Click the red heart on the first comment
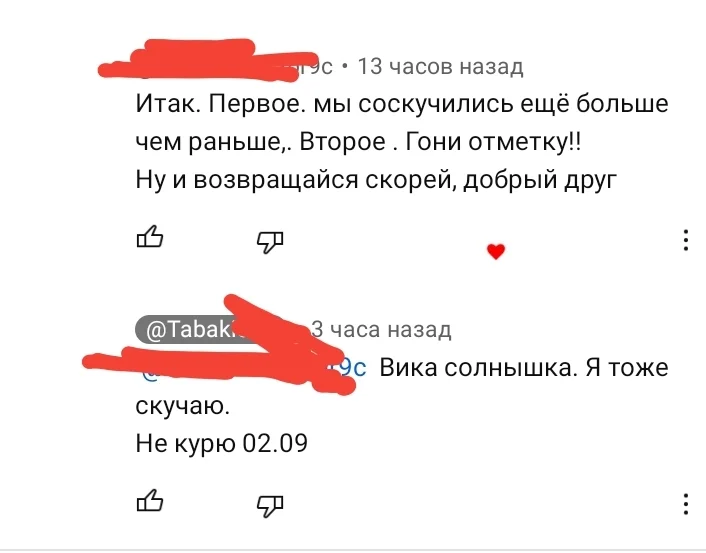This screenshot has height=553, width=706. coord(496,251)
